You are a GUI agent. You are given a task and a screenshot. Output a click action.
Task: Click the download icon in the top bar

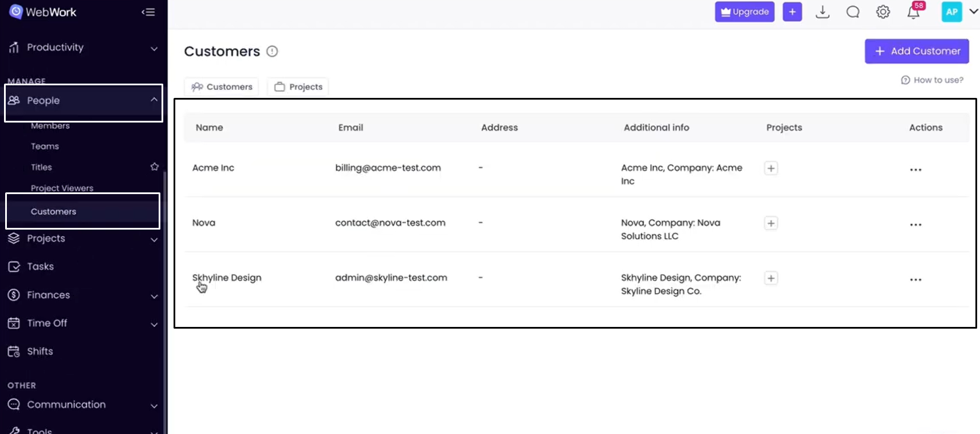822,12
